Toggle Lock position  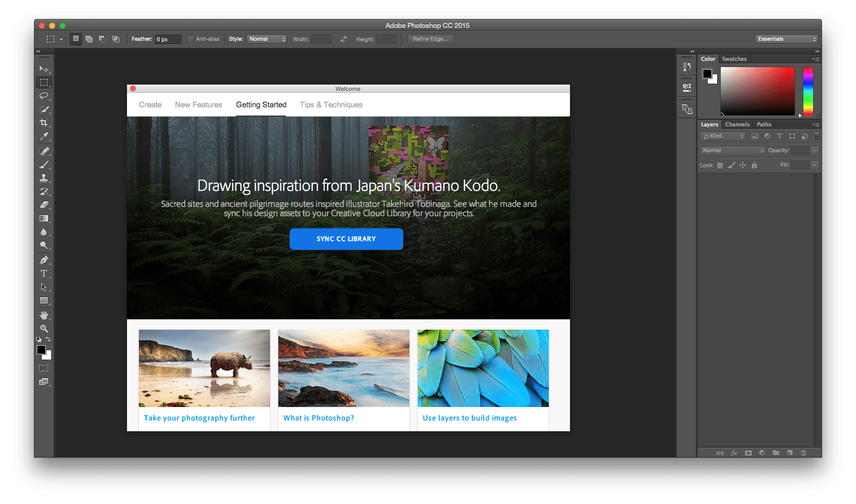point(742,165)
